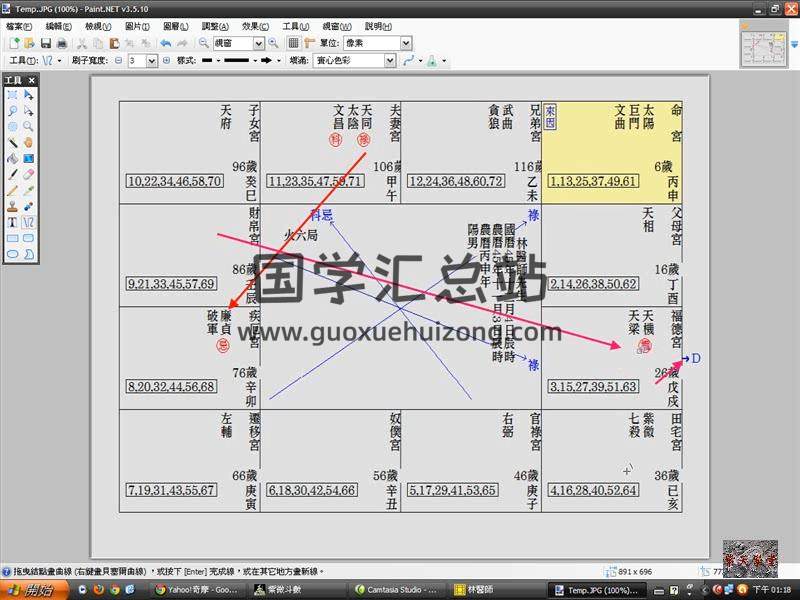Click the Temp.JPG image thumbnail
The height and width of the screenshot is (600, 800).
[765, 48]
